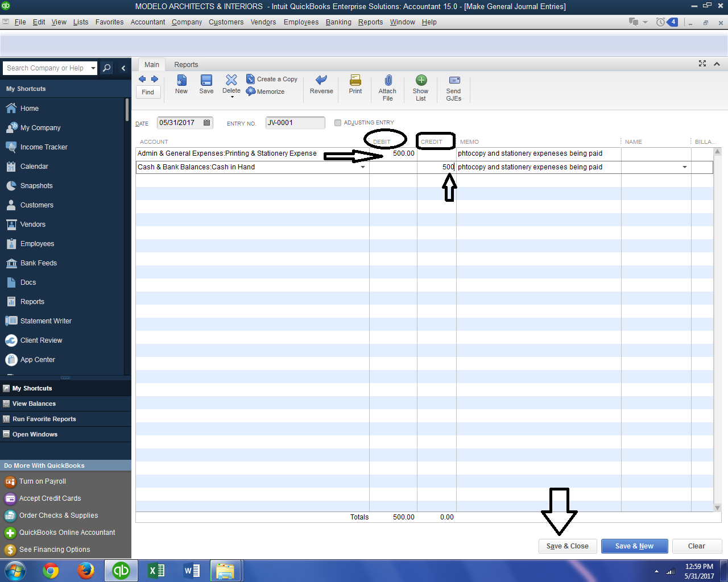Open Income Tracker from the sidebar
Image resolution: width=728 pixels, height=582 pixels.
point(43,147)
